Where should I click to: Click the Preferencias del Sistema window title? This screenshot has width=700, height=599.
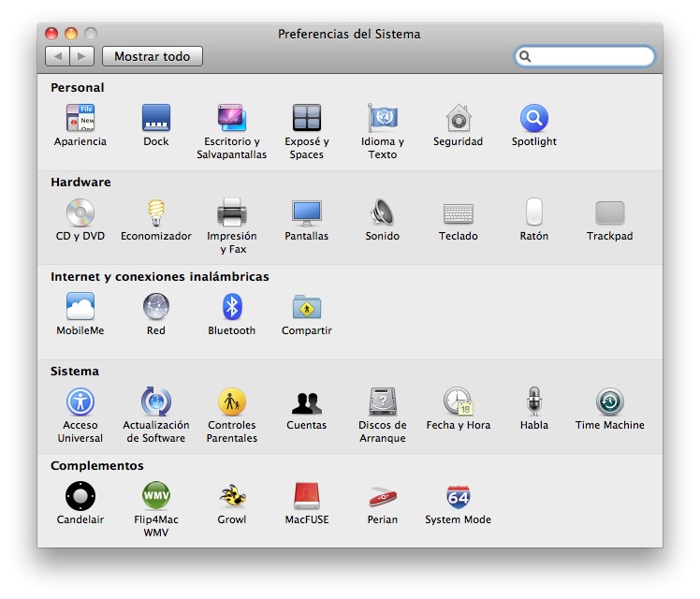tap(349, 34)
